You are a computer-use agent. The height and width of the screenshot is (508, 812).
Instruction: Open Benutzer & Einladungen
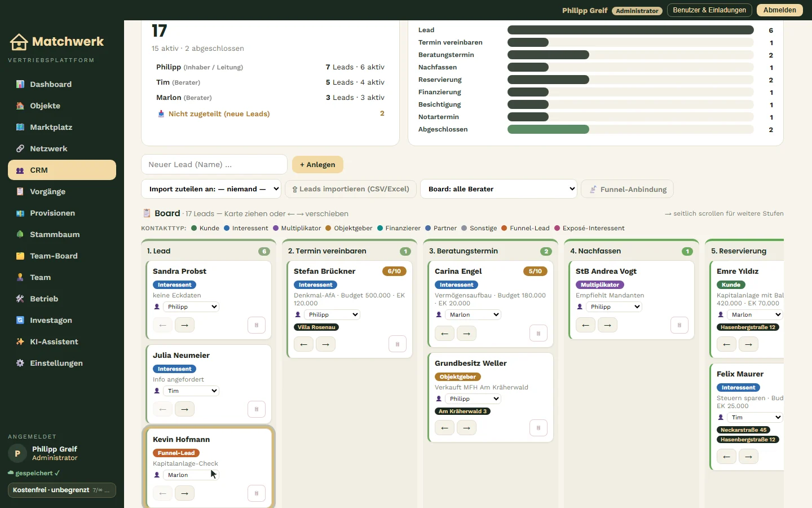pos(709,10)
